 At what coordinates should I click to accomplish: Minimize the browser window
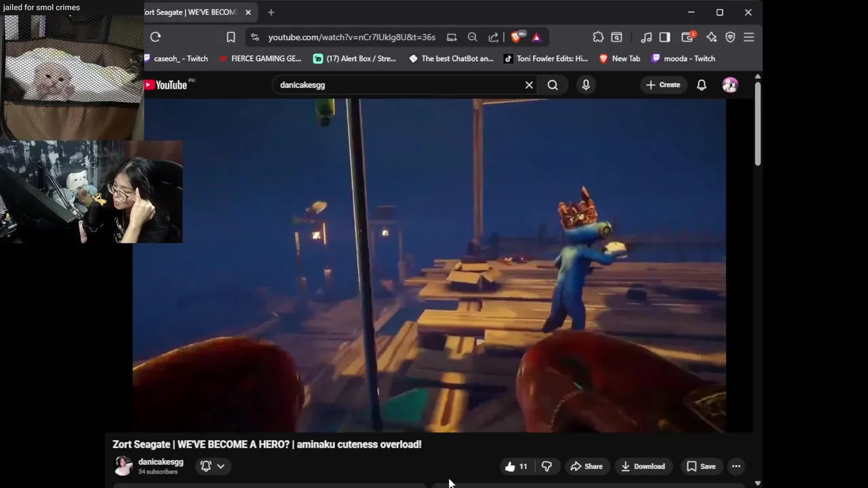tap(691, 12)
